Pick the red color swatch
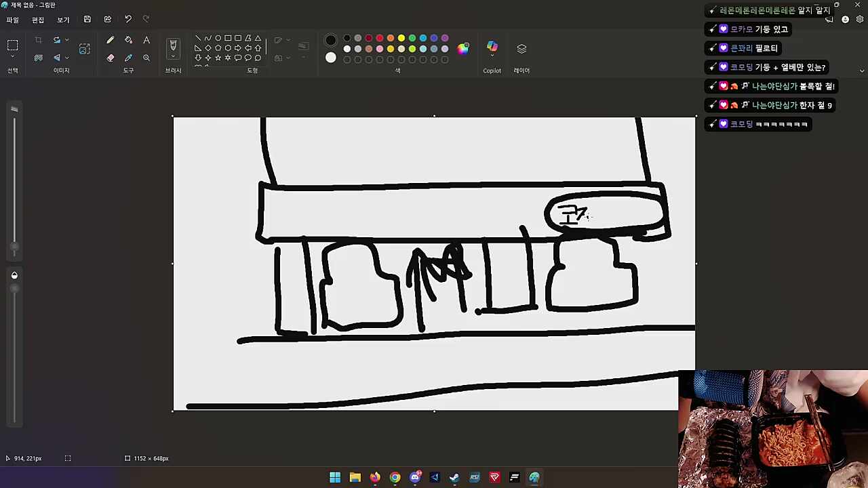The width and height of the screenshot is (868, 488). tap(380, 38)
